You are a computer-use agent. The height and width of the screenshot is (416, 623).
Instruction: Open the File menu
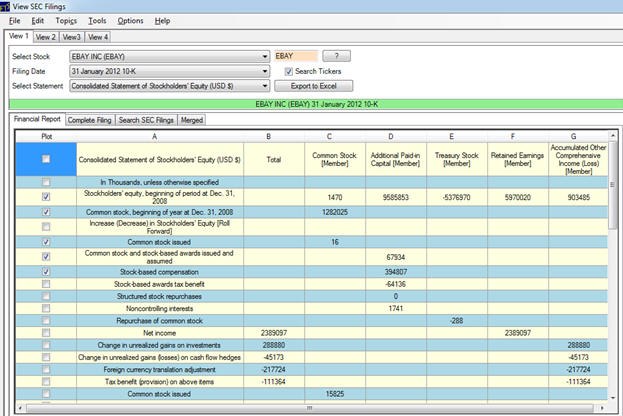click(15, 21)
